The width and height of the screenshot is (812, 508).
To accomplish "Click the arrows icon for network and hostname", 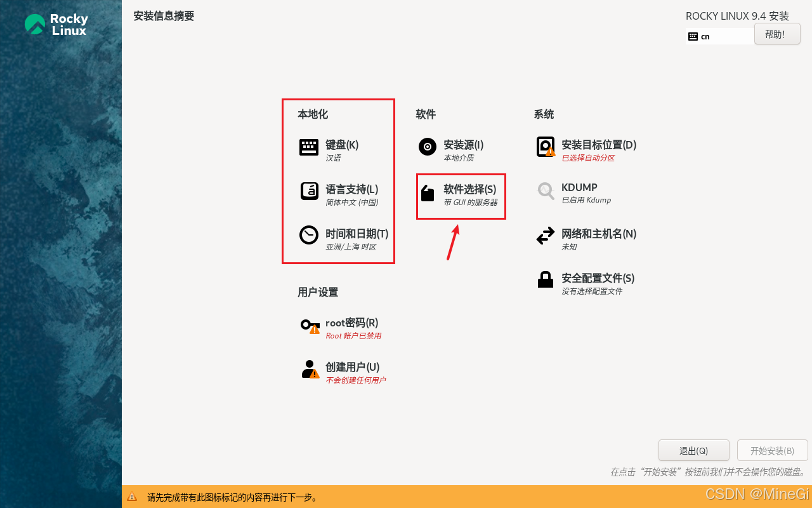I will (x=546, y=236).
